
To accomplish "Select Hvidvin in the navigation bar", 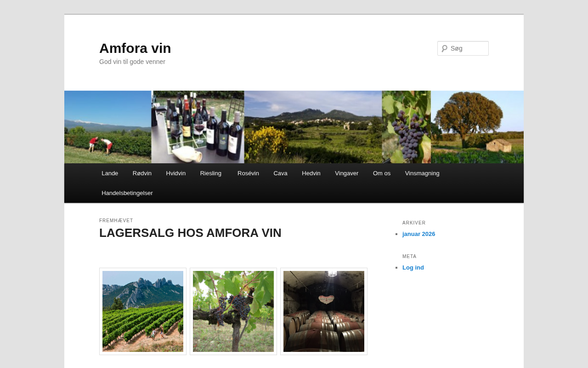I will pyautogui.click(x=176, y=173).
